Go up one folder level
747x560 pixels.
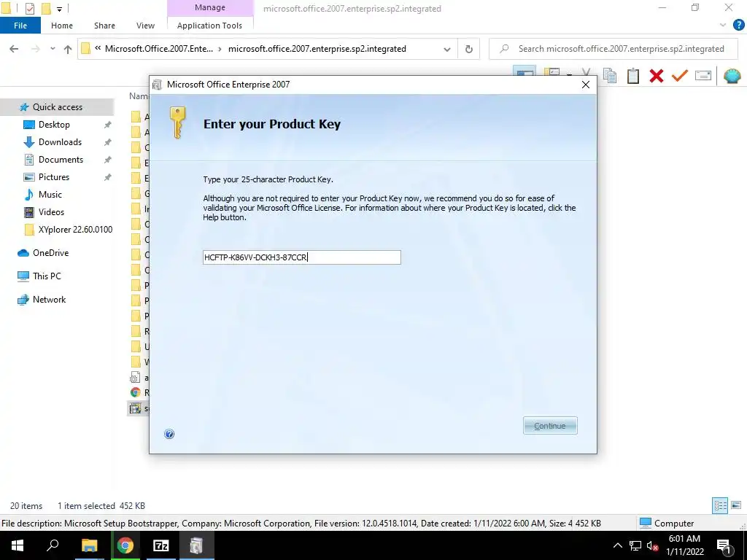(68, 49)
